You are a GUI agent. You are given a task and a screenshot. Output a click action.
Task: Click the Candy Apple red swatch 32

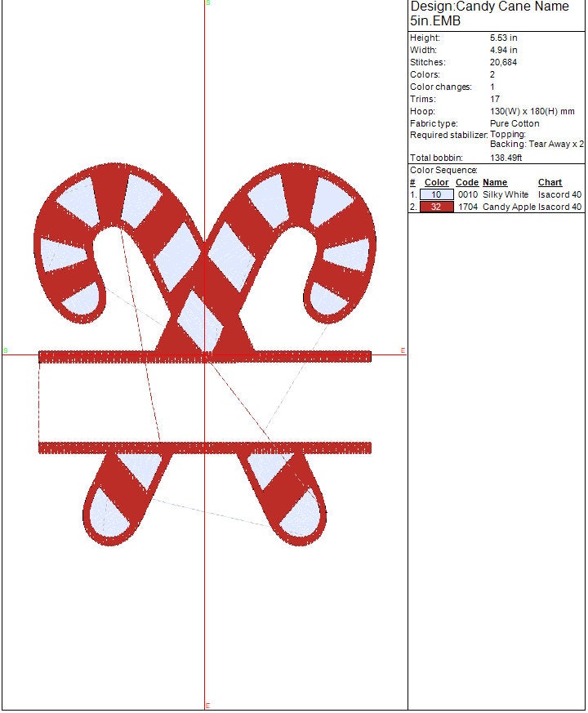pos(436,207)
